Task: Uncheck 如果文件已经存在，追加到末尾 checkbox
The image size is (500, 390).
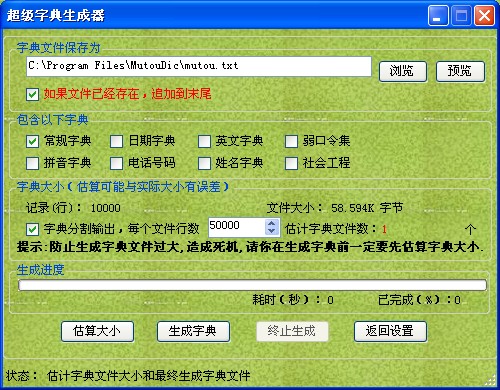Action: pos(33,94)
